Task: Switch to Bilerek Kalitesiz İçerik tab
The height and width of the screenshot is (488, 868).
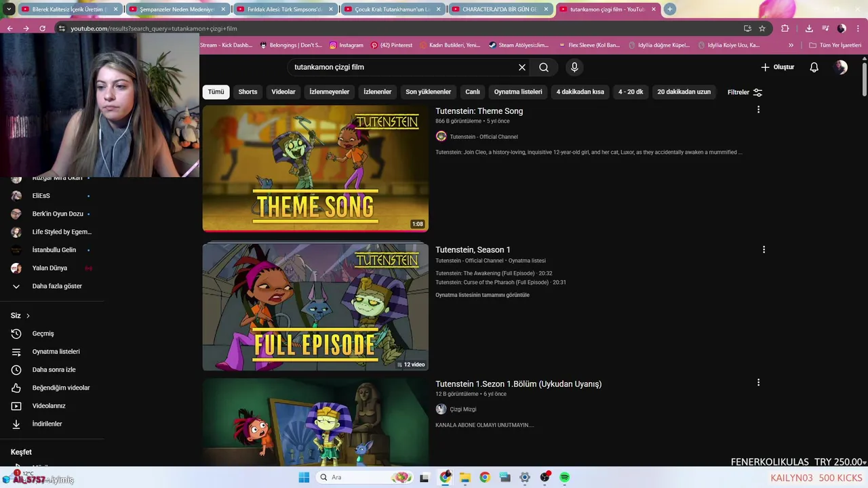Action: pos(68,9)
